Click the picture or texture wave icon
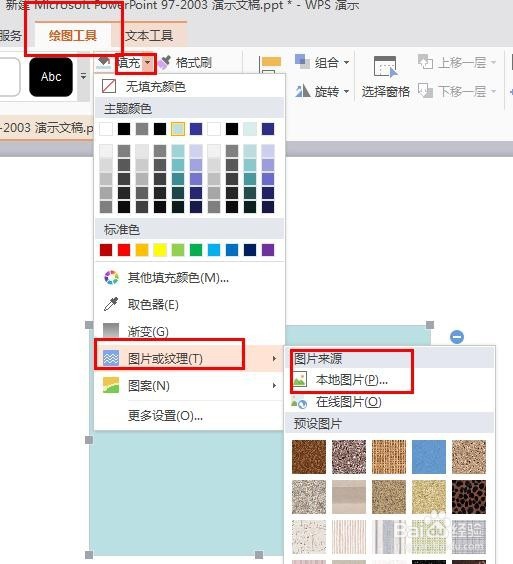The width and height of the screenshot is (513, 564). [x=111, y=358]
